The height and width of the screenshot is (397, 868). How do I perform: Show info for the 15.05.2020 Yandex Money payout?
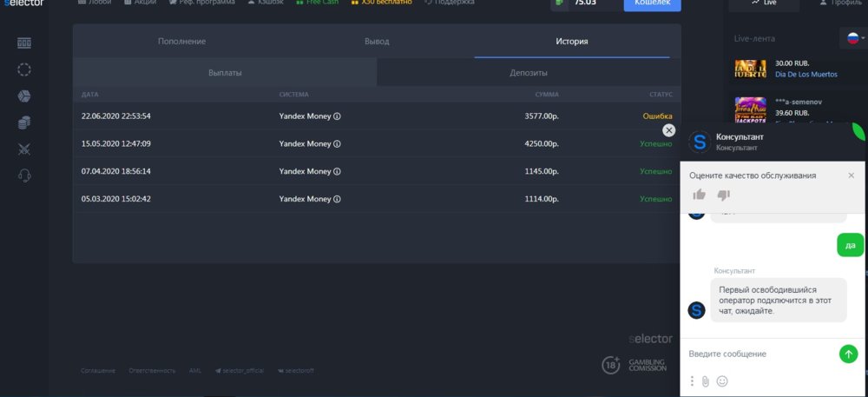click(337, 144)
